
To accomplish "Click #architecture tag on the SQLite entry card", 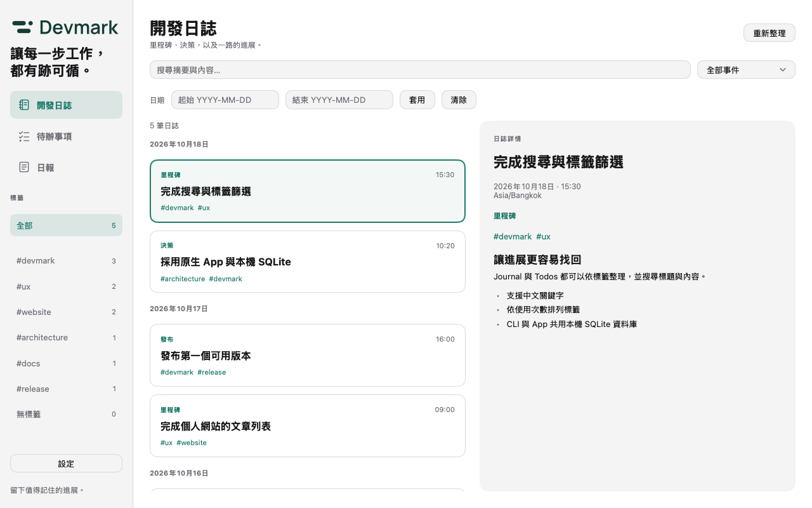I will coord(183,279).
